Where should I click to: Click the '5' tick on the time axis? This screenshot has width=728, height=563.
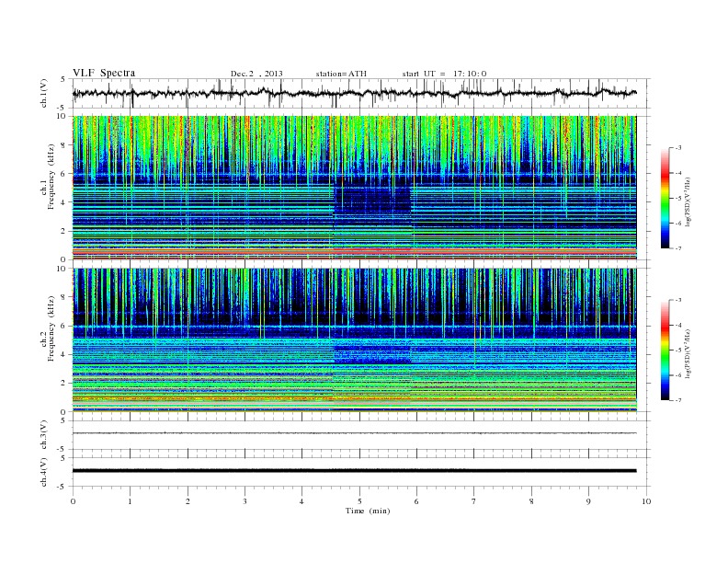click(359, 501)
